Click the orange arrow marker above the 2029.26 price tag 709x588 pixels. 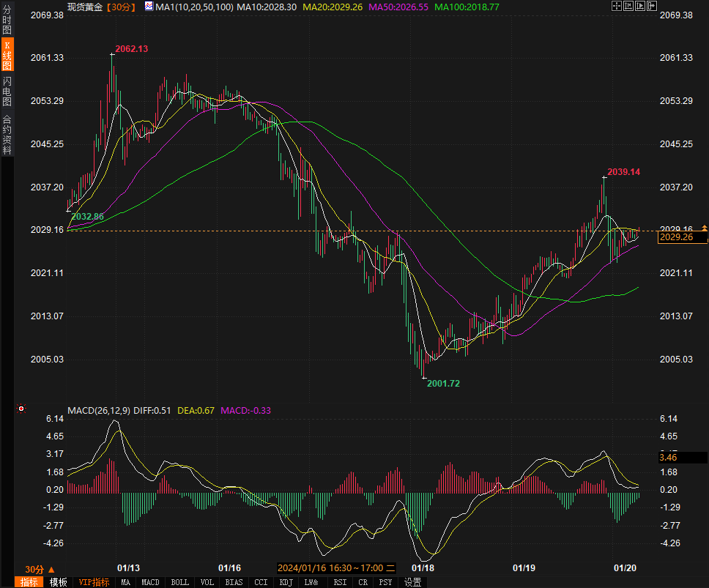[x=705, y=229]
